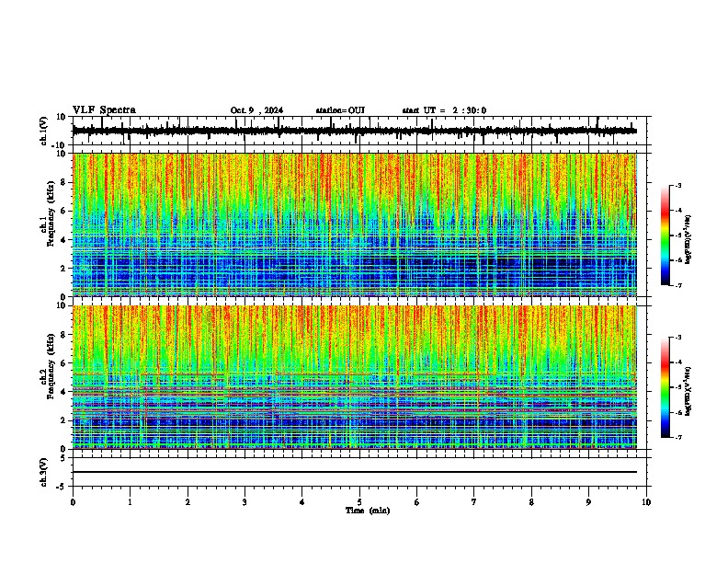
Task: Click inside the ch.1 frequency spectrogram
Action: 354,224
